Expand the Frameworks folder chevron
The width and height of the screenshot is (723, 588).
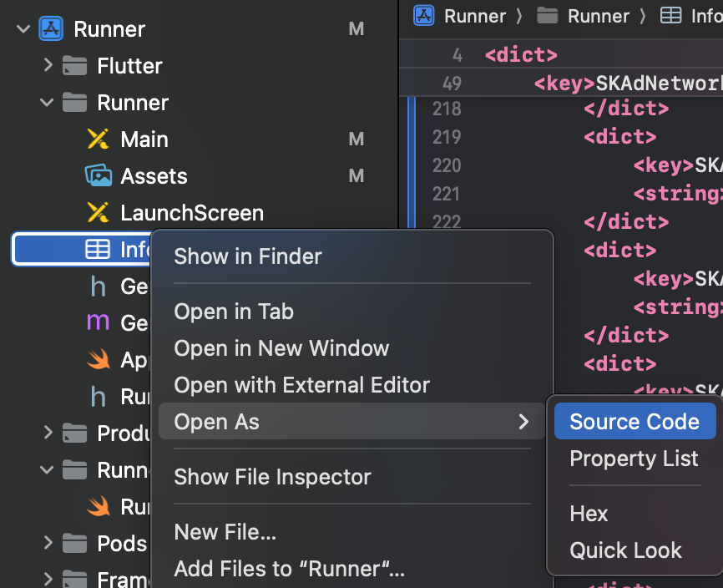[x=48, y=578]
